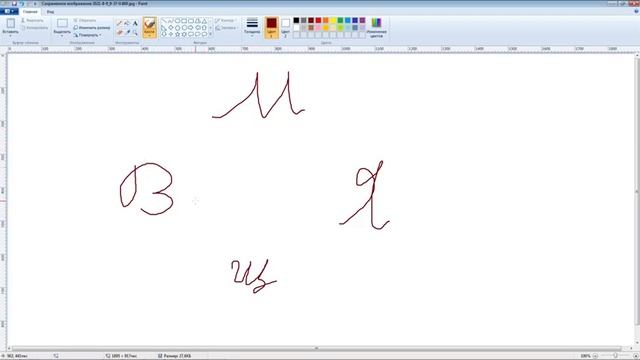Screen dimensions: 640x360
Task: Open the blue Paint file menu button
Action: coord(9,11)
